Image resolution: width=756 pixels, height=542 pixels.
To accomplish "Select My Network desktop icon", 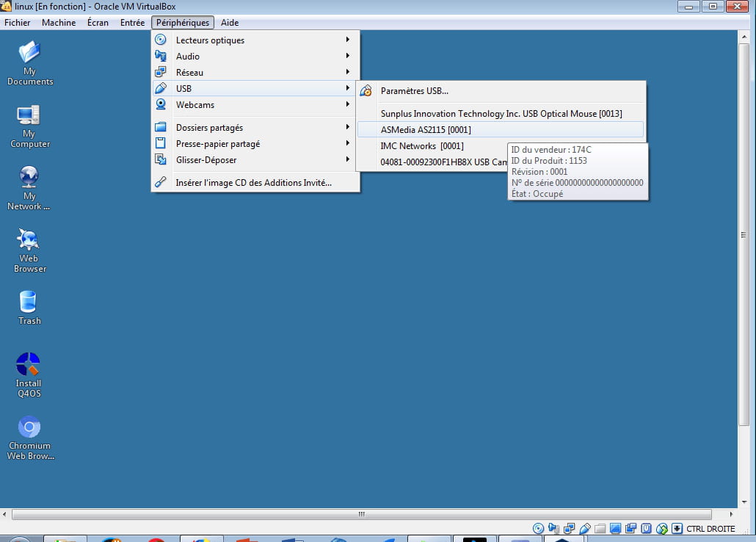I will tap(29, 188).
